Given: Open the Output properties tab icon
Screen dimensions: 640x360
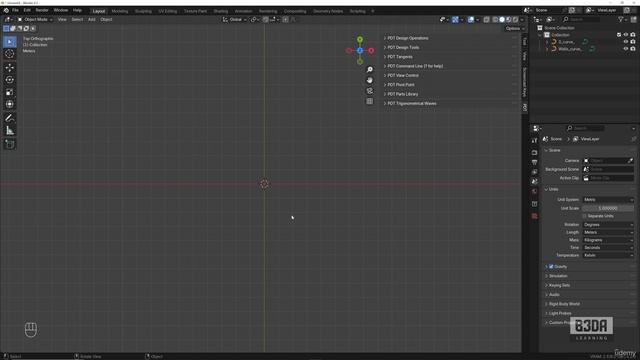Looking at the screenshot, I should [534, 162].
